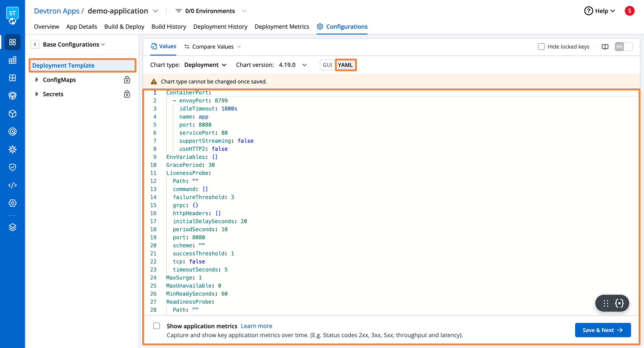The image size is (644, 348).
Task: Click the warning triangle icon
Action: [154, 82]
